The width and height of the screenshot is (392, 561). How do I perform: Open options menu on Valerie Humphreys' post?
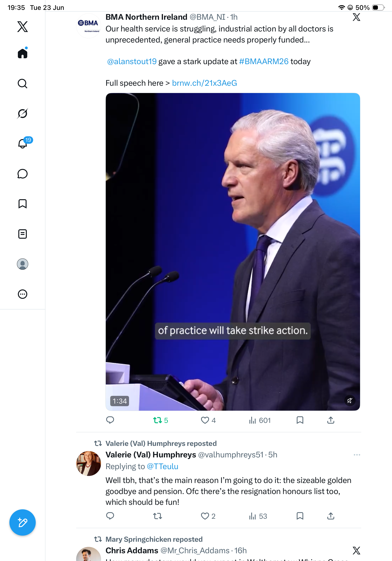(x=357, y=455)
